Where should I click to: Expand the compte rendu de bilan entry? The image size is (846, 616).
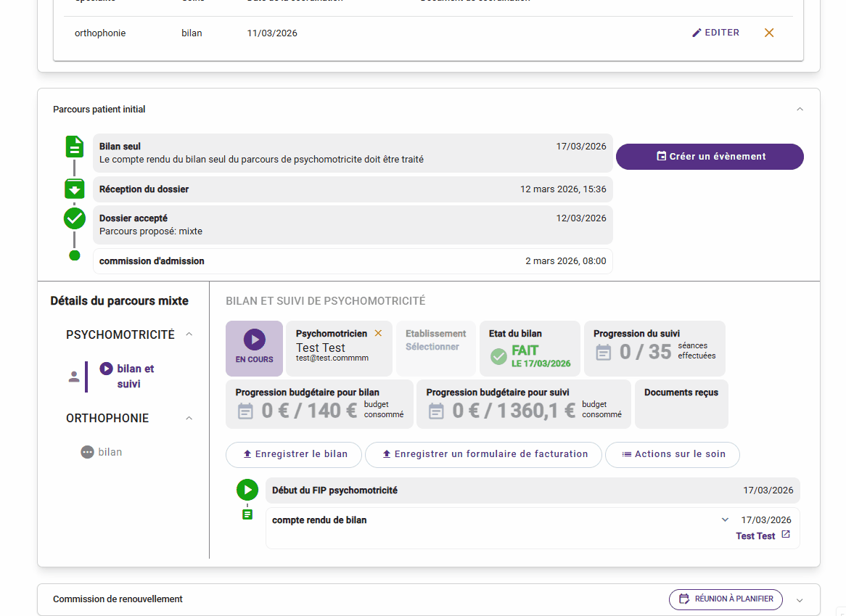(x=725, y=520)
